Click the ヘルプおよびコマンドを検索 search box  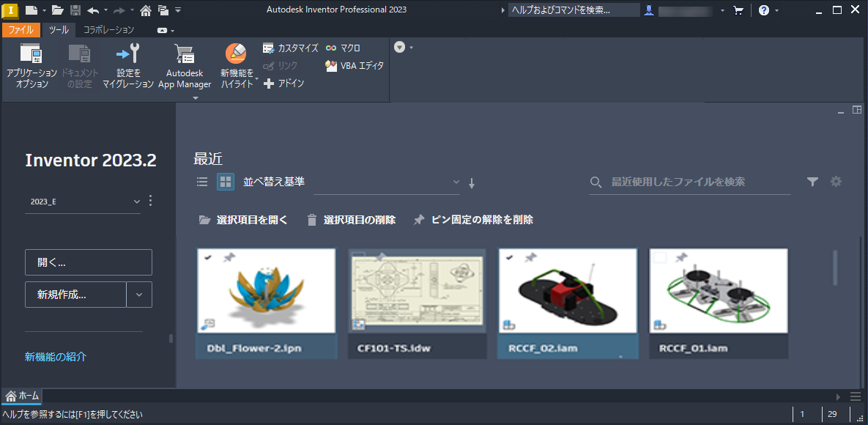574,10
